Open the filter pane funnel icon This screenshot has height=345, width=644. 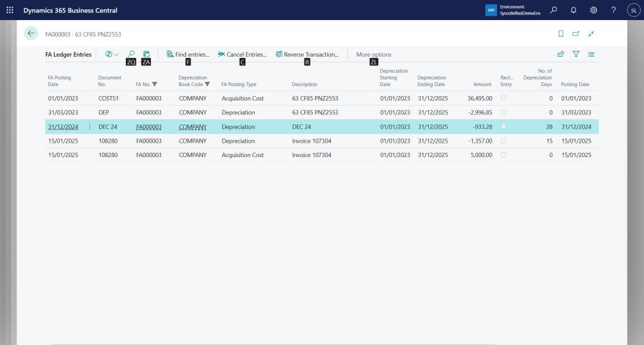pos(576,55)
